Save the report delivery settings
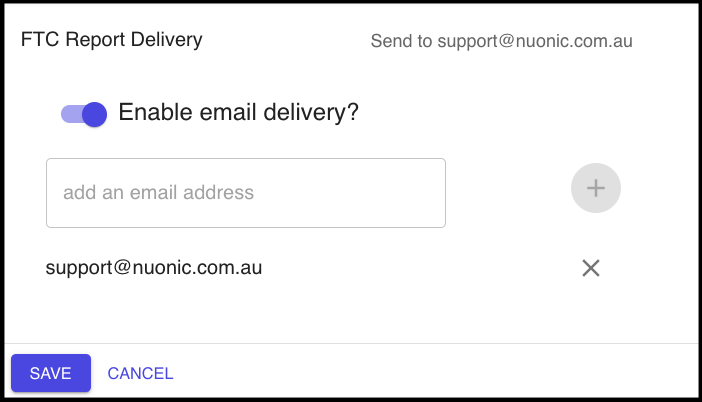This screenshot has height=402, width=702. (x=51, y=374)
